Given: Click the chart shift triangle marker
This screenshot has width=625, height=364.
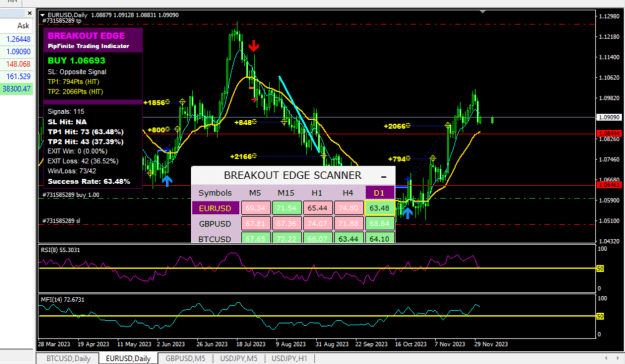Looking at the screenshot, I should pyautogui.click(x=483, y=12).
